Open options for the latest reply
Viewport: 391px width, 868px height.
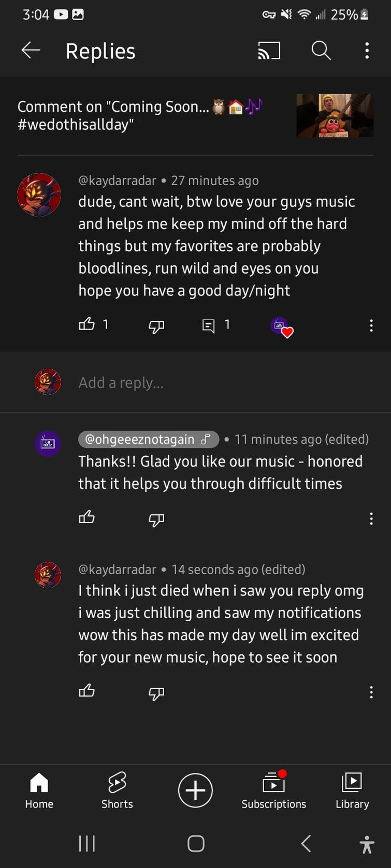(x=371, y=692)
